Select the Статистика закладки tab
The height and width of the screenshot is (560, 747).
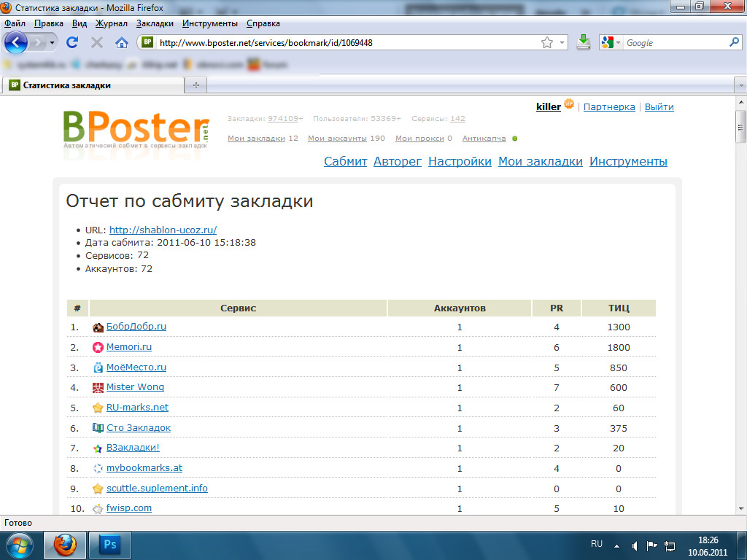point(94,85)
